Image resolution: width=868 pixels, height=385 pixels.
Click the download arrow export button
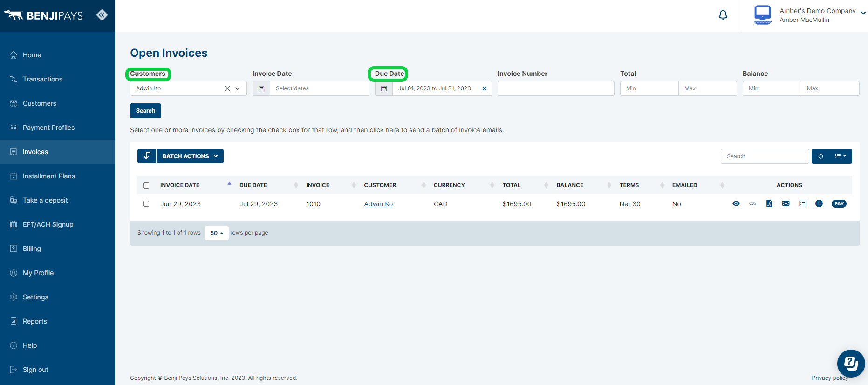click(147, 156)
